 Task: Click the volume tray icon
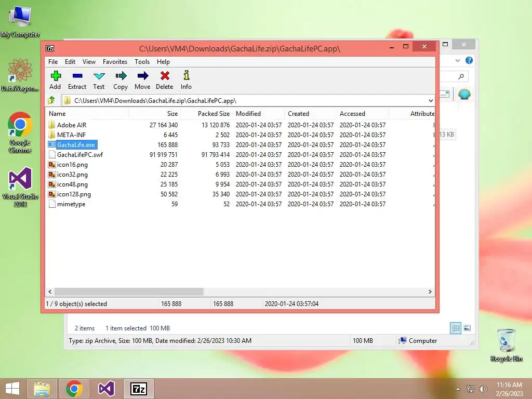[x=483, y=389]
